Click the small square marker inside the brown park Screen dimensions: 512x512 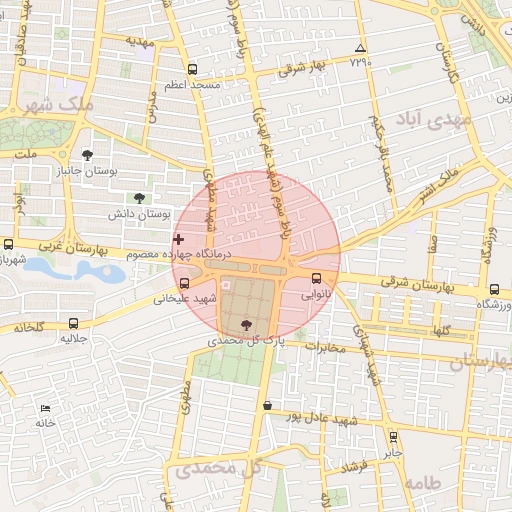(x=226, y=285)
